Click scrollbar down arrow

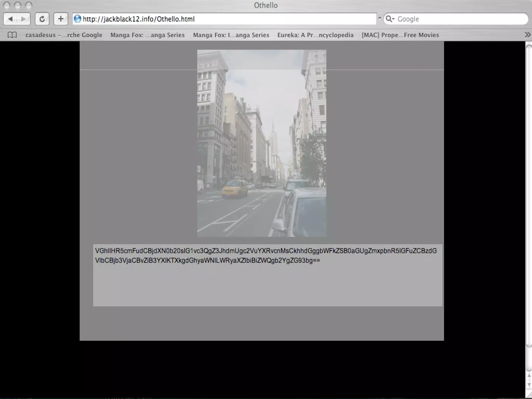[x=529, y=385]
